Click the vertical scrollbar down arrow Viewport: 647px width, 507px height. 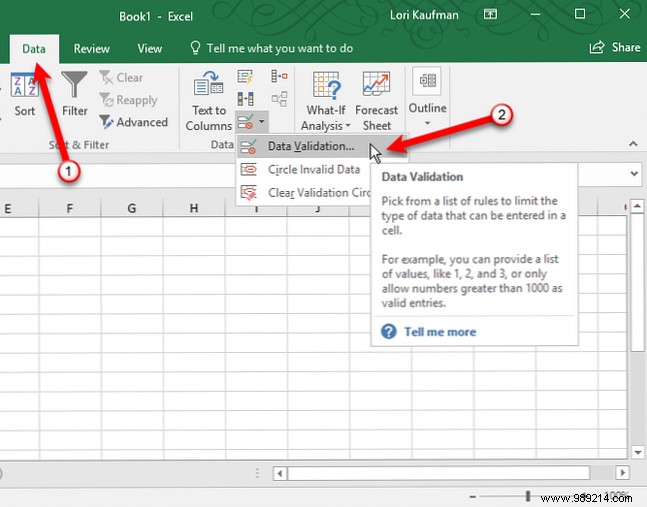637,453
